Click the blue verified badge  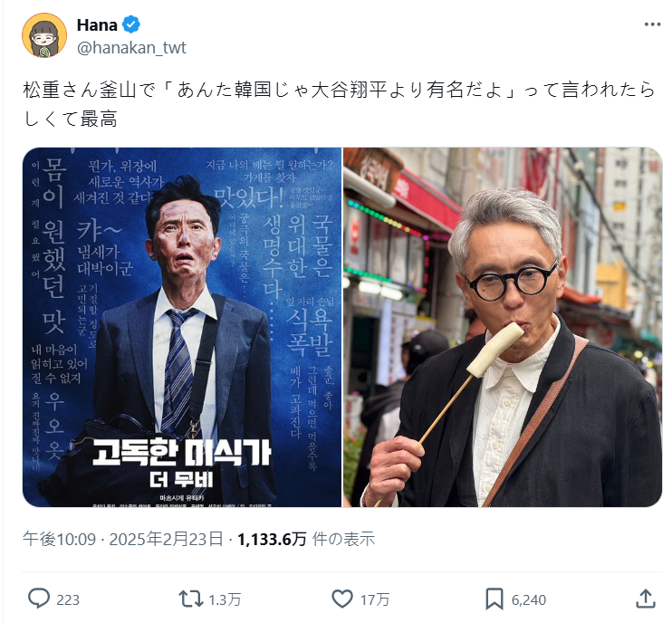point(131,24)
